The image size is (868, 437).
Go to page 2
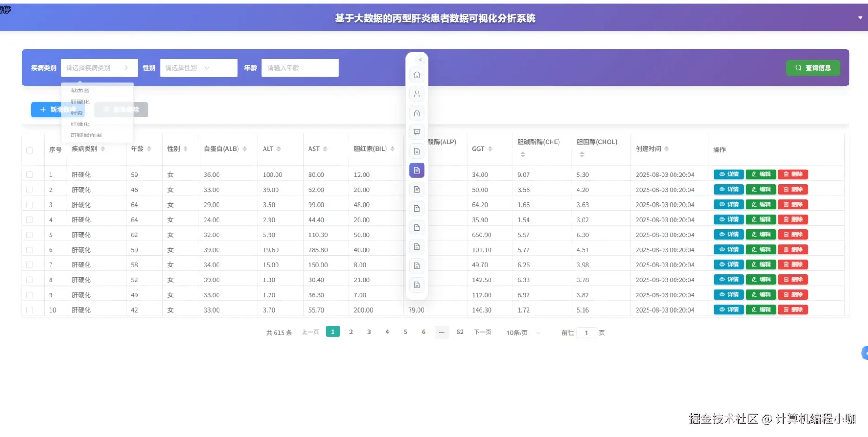click(x=351, y=332)
